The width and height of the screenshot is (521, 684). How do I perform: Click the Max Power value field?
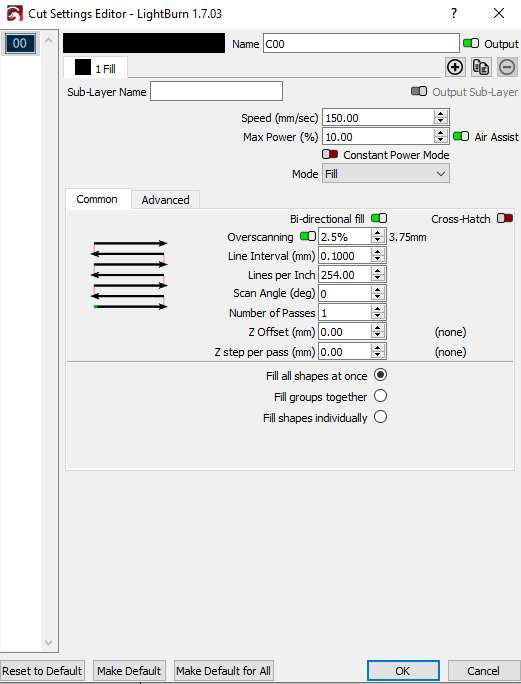(x=378, y=137)
